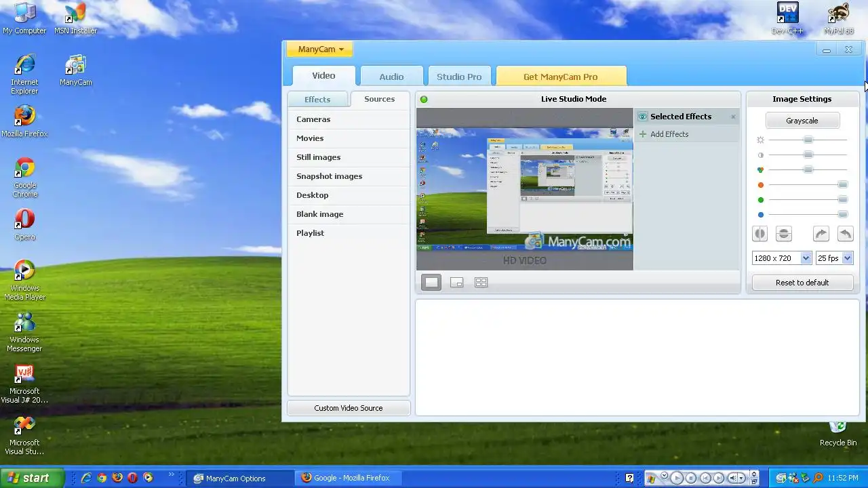868x488 pixels.
Task: Switch to the Effects sub-tab
Action: click(317, 100)
